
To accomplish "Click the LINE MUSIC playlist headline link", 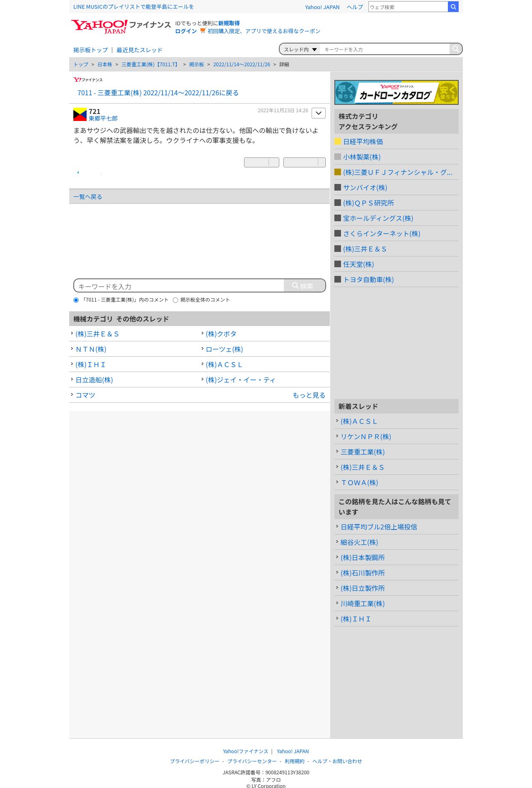I will tap(133, 7).
